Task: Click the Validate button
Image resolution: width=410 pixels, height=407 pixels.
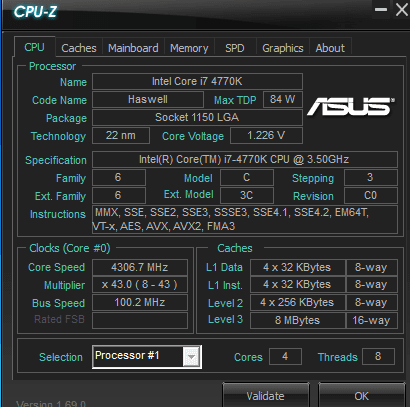Action: pos(265,396)
